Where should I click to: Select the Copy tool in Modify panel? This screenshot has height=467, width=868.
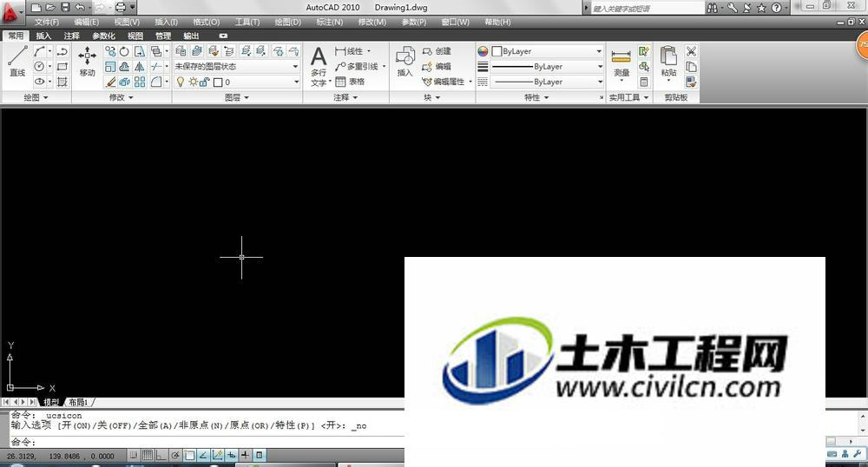111,51
